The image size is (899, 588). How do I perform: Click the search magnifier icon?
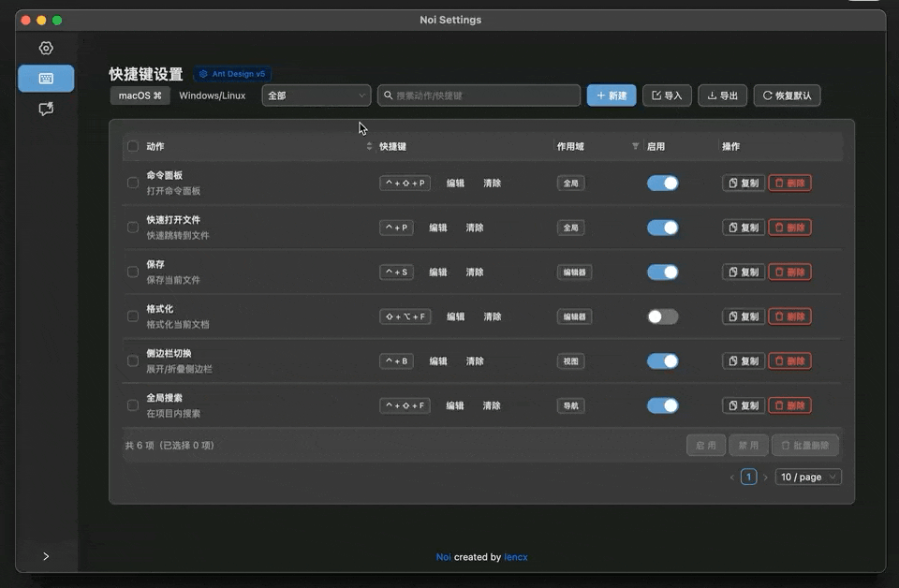(x=388, y=96)
